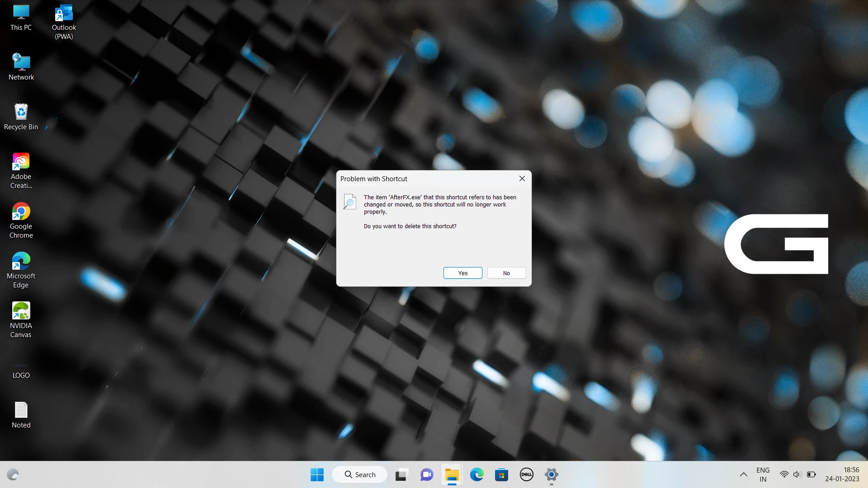
Task: Expand hidden system tray icons chevron
Action: 743,474
